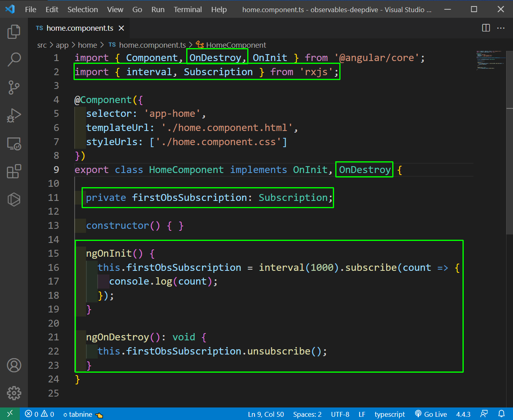Viewport: 513px width, 420px height.
Task: Click the VS Code logo icon
Action: pos(10,9)
